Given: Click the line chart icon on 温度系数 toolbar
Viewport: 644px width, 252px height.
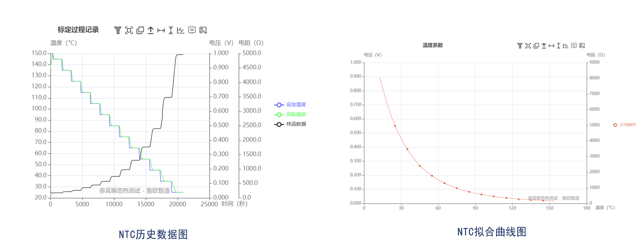Looking at the screenshot, I should click(566, 46).
